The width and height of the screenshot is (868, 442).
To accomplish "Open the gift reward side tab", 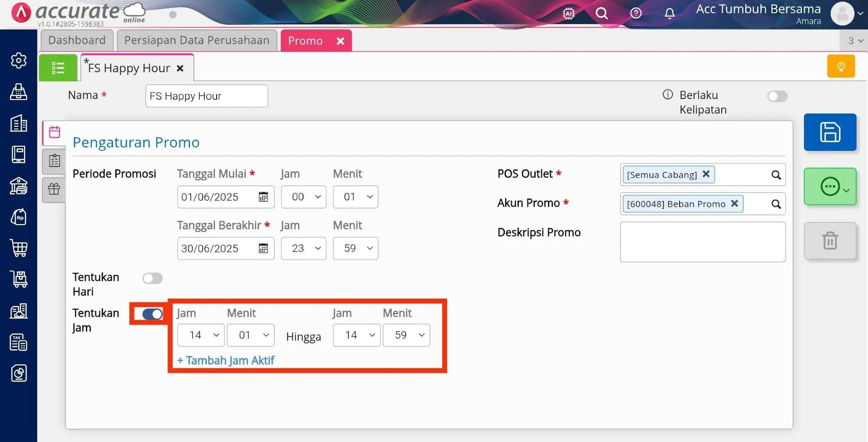I will point(54,189).
